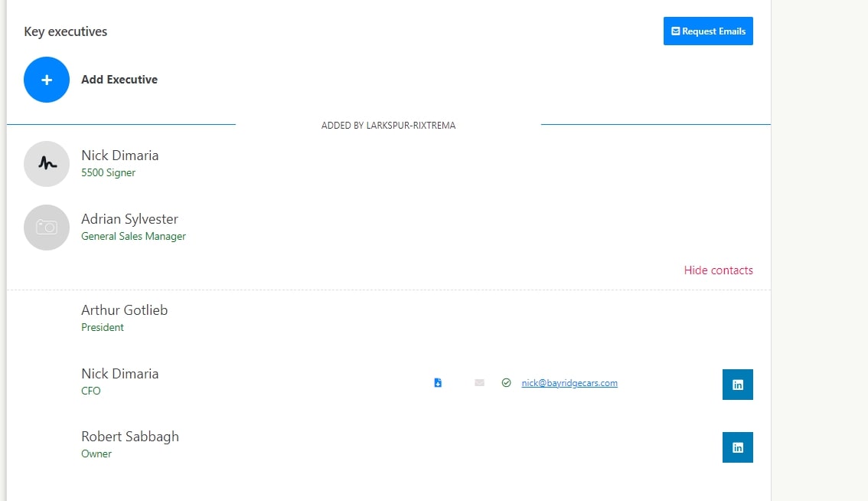The height and width of the screenshot is (501, 868).
Task: Select Nick Dimaria the CFO contact
Action: pos(120,374)
